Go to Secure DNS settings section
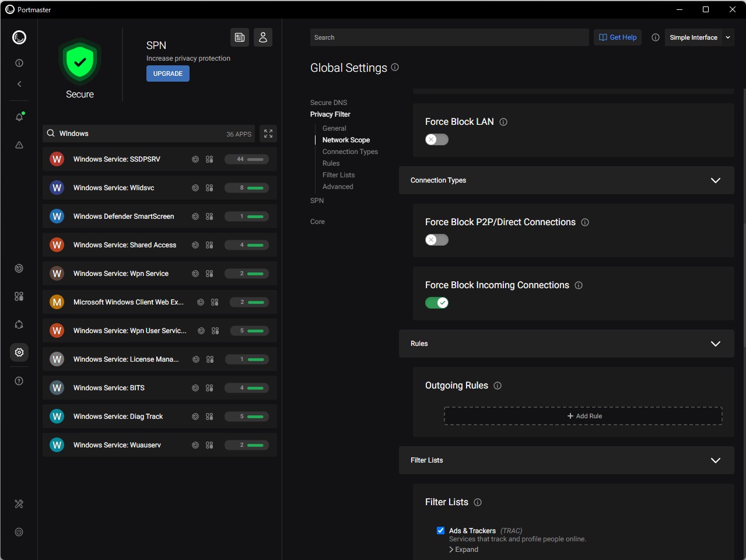 click(x=328, y=103)
